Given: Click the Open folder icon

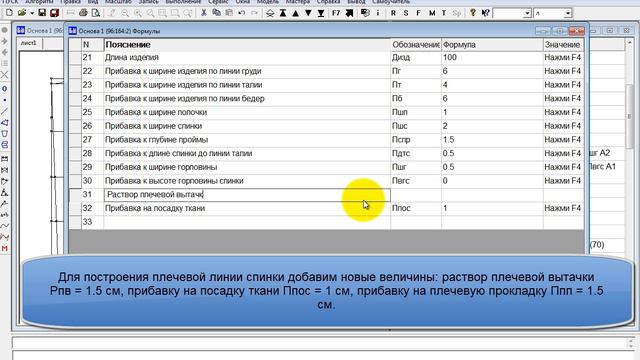Looking at the screenshot, I should 22,13.
